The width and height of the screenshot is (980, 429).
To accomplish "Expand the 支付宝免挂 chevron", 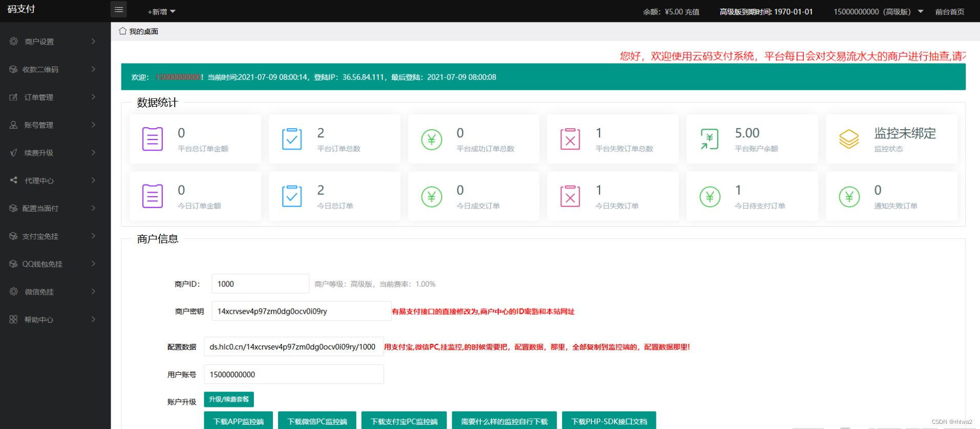I will 93,236.
